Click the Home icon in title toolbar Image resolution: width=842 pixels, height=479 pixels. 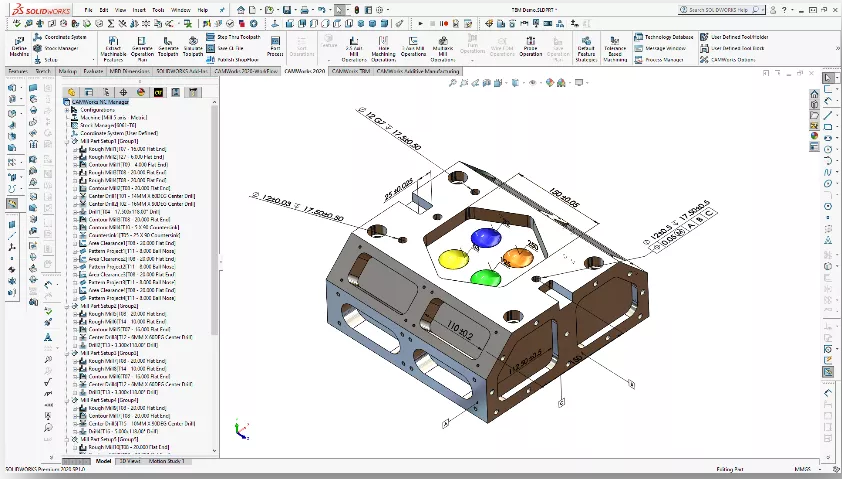pyautogui.click(x=241, y=10)
